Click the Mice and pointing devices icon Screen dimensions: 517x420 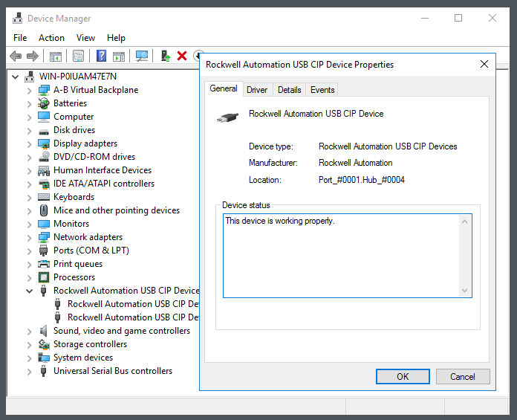44,210
